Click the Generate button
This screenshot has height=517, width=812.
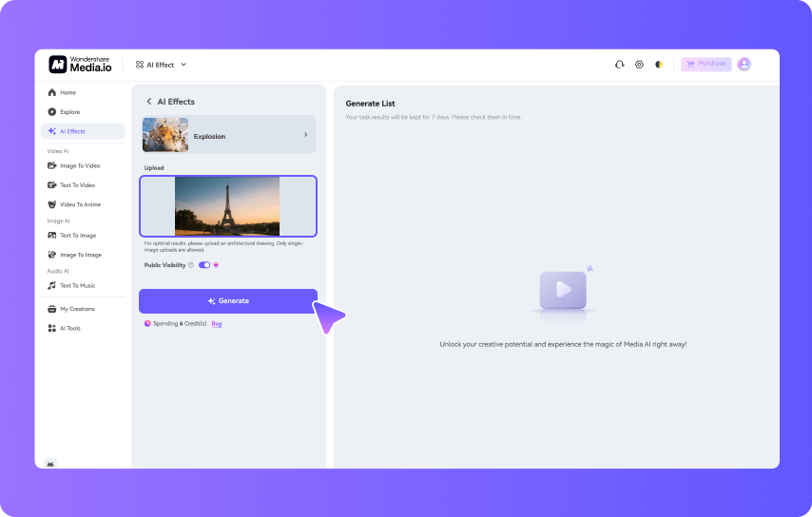228,300
